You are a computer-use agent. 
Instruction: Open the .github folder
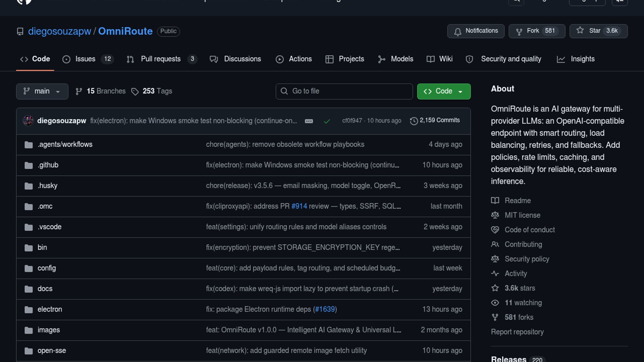(48, 165)
